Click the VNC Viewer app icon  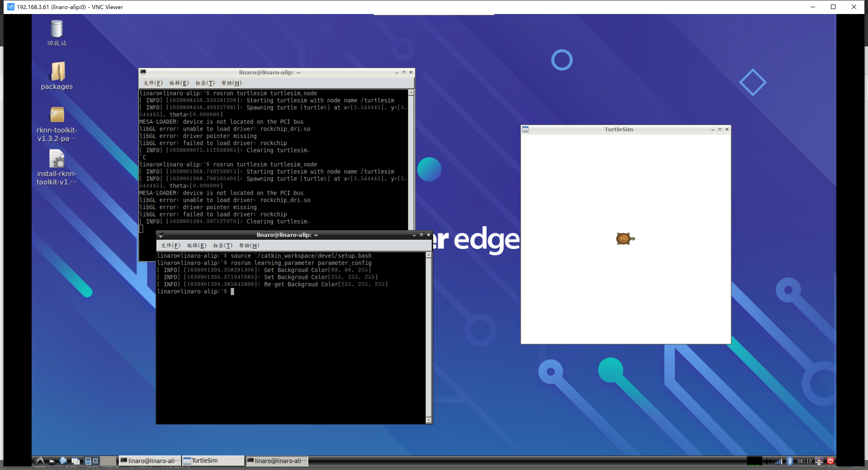click(11, 7)
